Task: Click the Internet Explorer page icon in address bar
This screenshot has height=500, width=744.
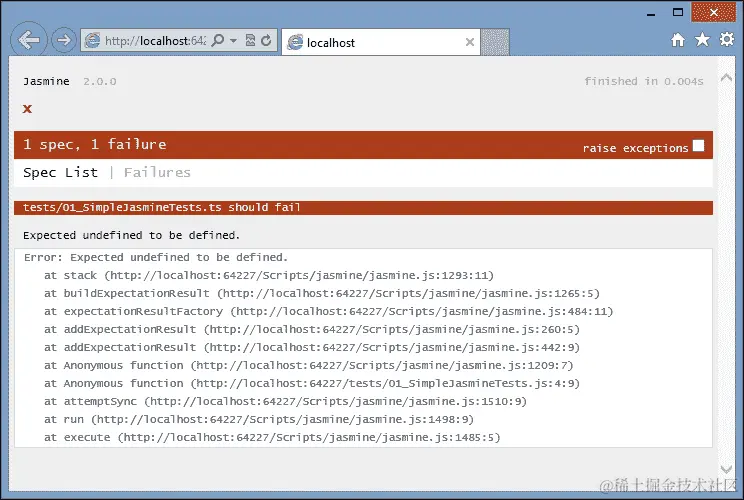Action: [93, 41]
